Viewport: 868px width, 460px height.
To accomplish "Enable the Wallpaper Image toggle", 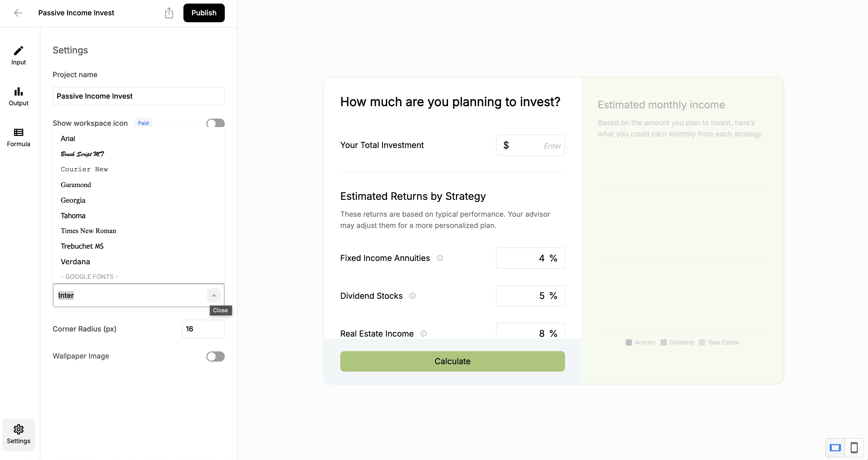I will click(215, 356).
